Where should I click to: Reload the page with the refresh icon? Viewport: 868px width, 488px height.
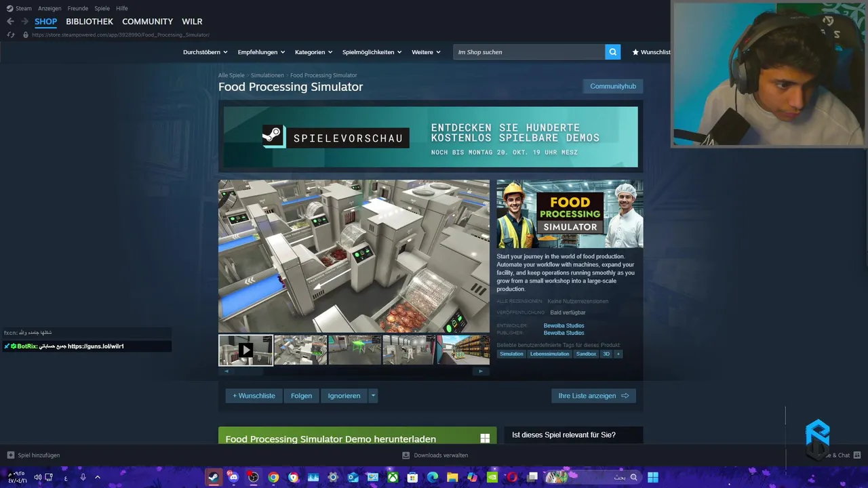pyautogui.click(x=10, y=35)
